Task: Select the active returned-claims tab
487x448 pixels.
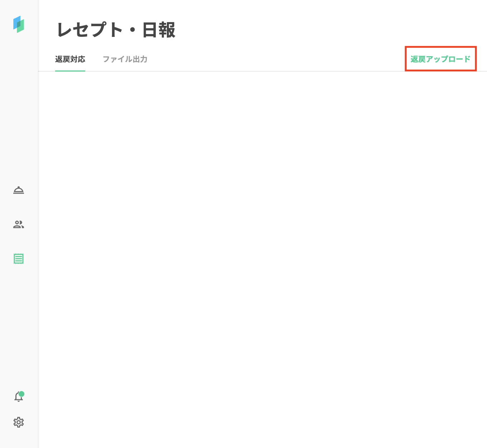Action: 70,59
